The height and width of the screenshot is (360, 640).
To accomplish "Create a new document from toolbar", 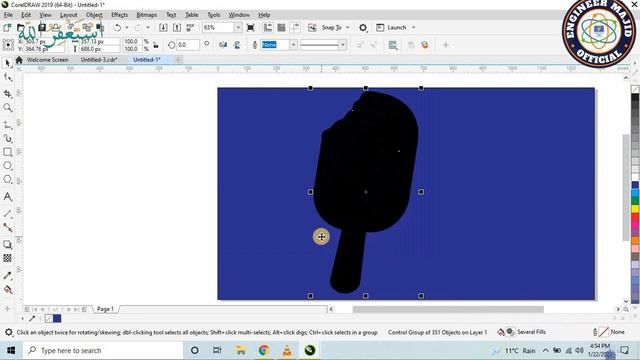I will (x=7, y=27).
